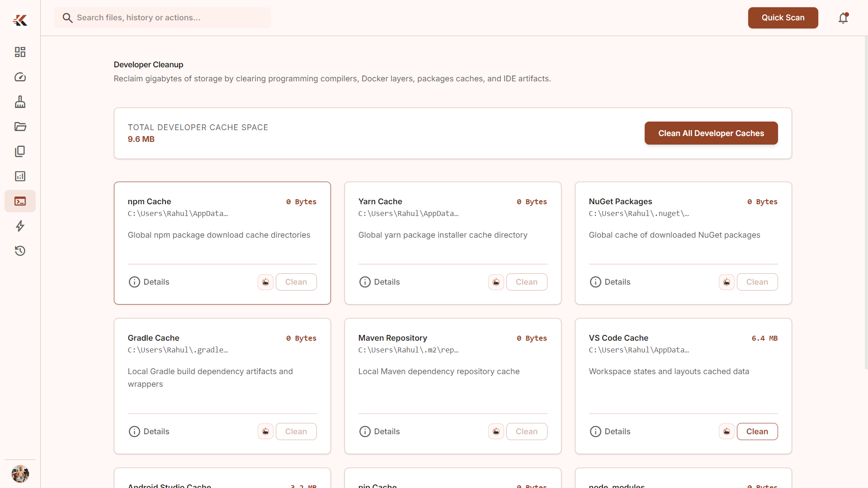Click the robot assistant icon on Gradle Cache
This screenshot has height=488, width=868.
click(265, 432)
